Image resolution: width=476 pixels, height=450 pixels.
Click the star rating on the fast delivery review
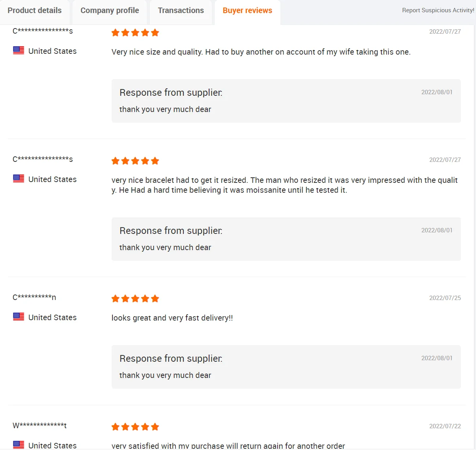[x=135, y=299]
